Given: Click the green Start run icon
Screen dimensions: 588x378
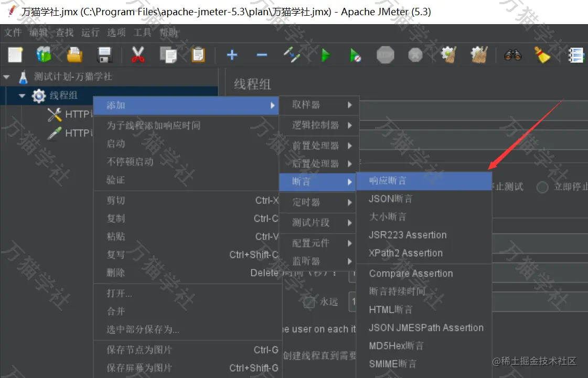Looking at the screenshot, I should [326, 55].
